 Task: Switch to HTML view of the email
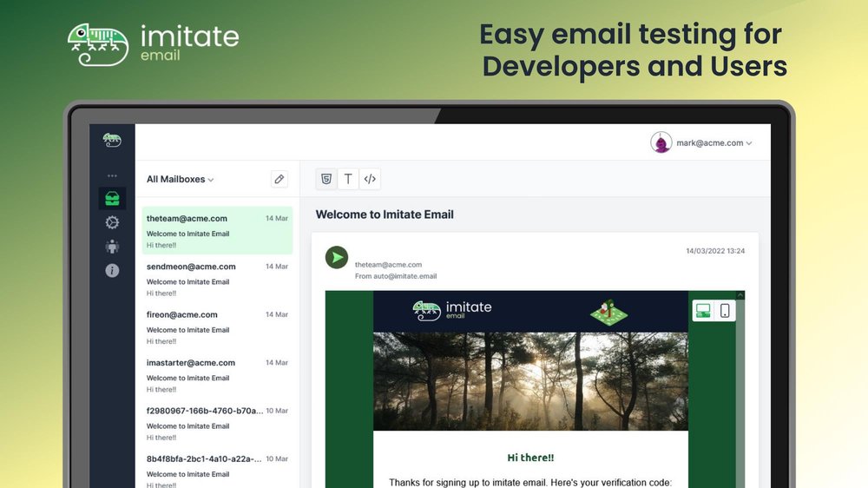[x=326, y=179]
